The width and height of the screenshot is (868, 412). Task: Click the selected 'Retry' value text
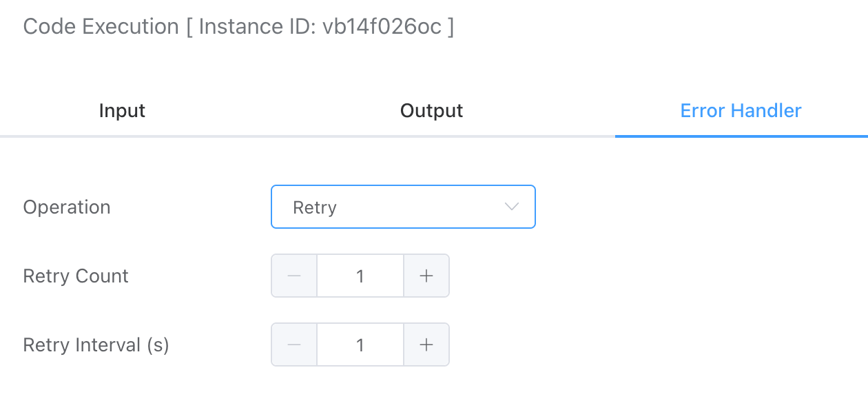click(315, 207)
